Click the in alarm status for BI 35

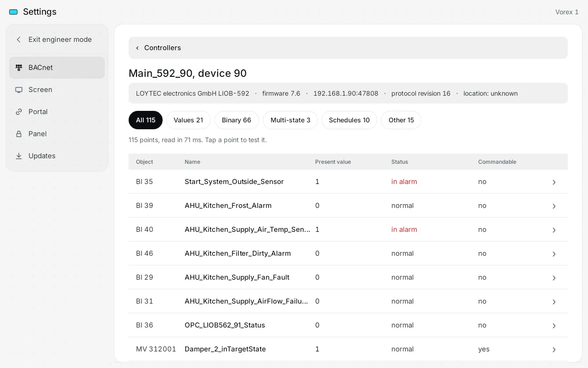404,182
